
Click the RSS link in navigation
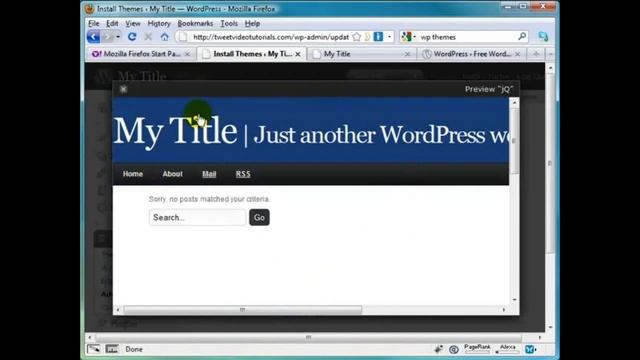(243, 174)
